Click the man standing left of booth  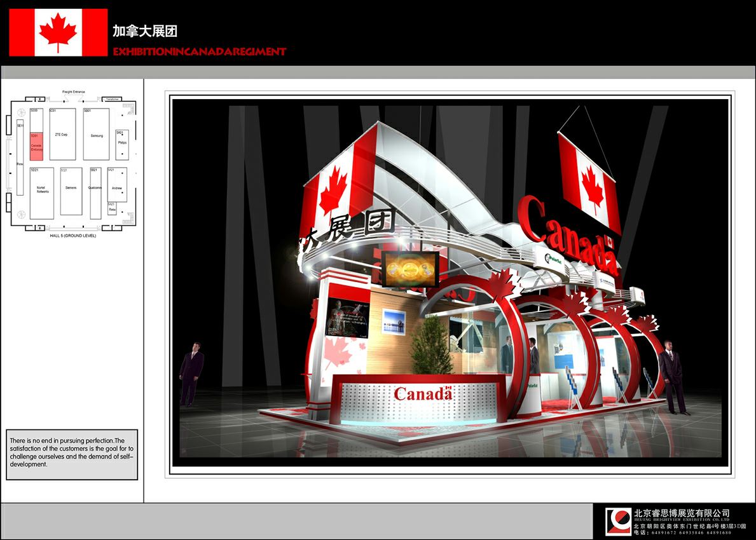coord(191,374)
